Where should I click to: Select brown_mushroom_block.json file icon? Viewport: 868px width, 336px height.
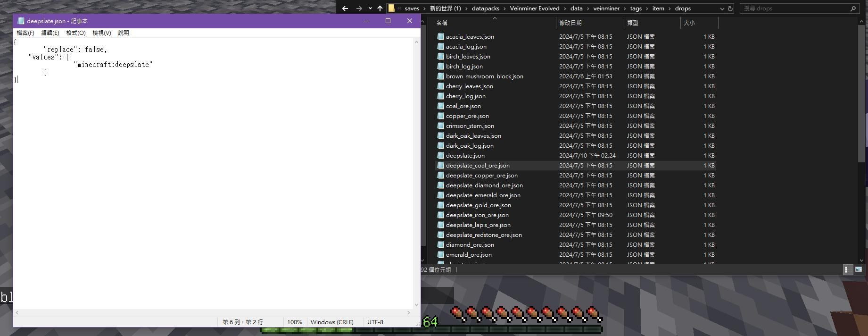pyautogui.click(x=440, y=76)
